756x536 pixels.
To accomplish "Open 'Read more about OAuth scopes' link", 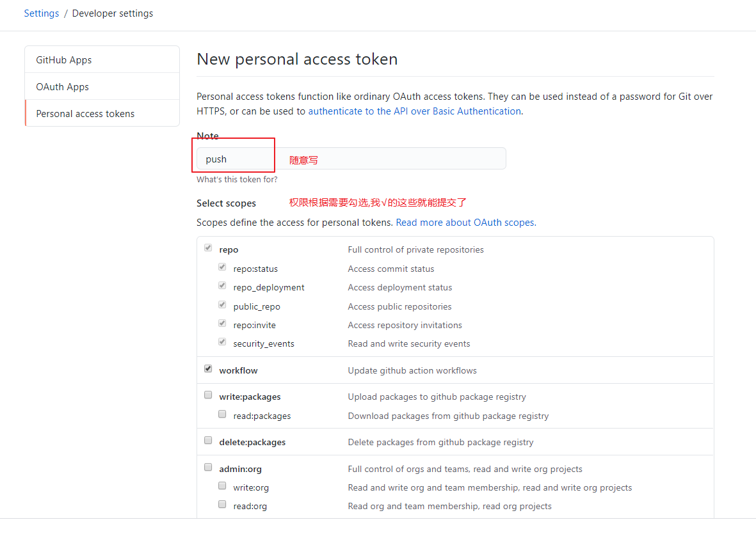I will tap(465, 223).
